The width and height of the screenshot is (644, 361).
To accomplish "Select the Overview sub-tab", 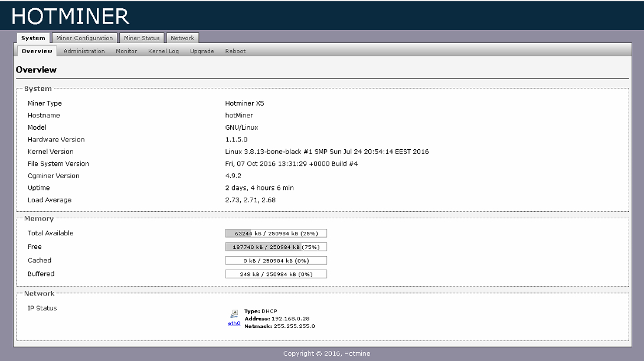I will pos(37,51).
